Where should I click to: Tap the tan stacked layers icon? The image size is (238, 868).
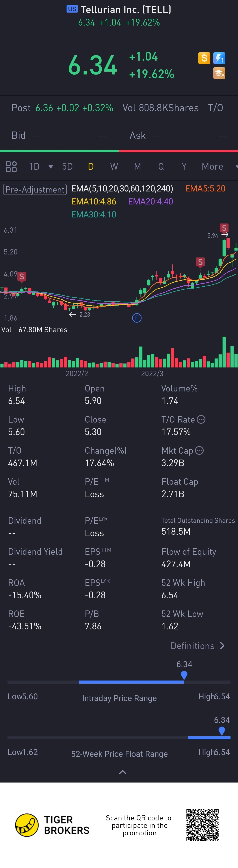tap(219, 73)
